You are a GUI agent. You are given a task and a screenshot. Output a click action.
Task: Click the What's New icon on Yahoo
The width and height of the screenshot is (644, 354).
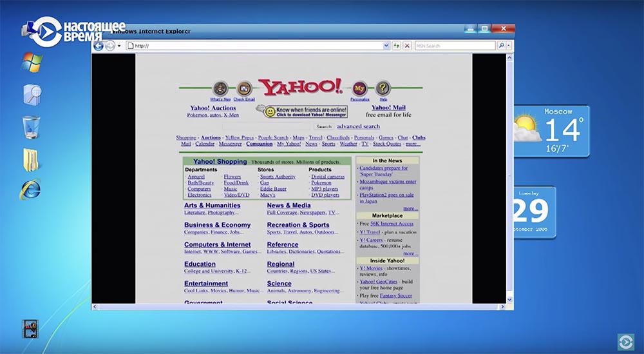click(x=220, y=88)
